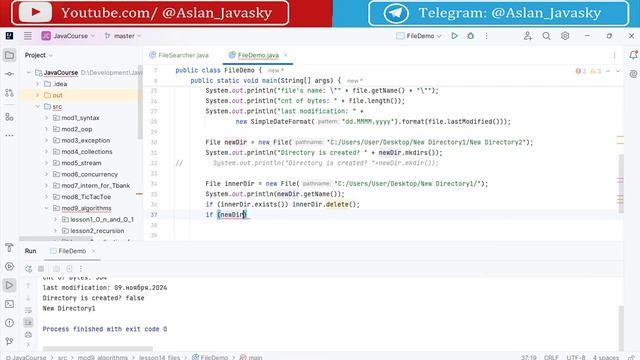Open the Project view dropdown

coord(39,55)
